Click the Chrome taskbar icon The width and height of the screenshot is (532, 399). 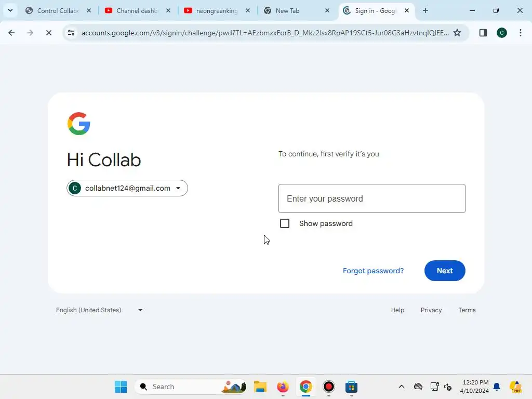pos(305,387)
